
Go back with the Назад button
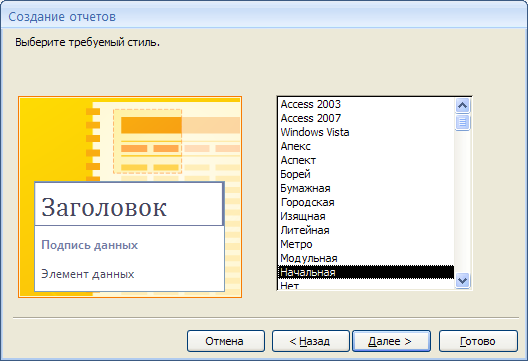coord(310,341)
